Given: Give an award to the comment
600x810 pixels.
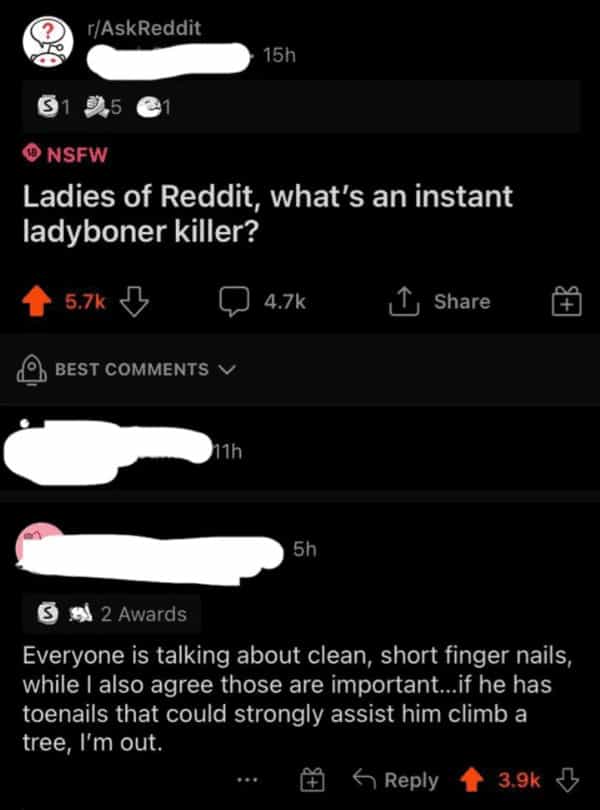Looking at the screenshot, I should point(313,780).
